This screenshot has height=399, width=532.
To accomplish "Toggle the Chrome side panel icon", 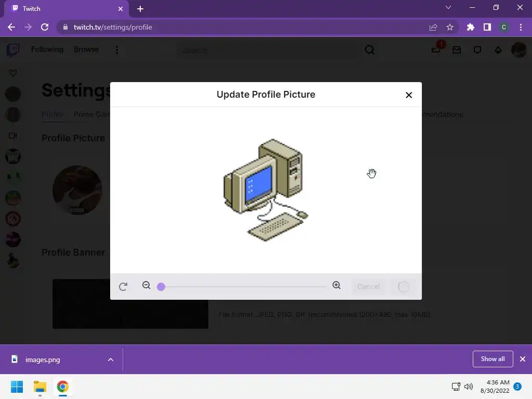I will (x=487, y=27).
